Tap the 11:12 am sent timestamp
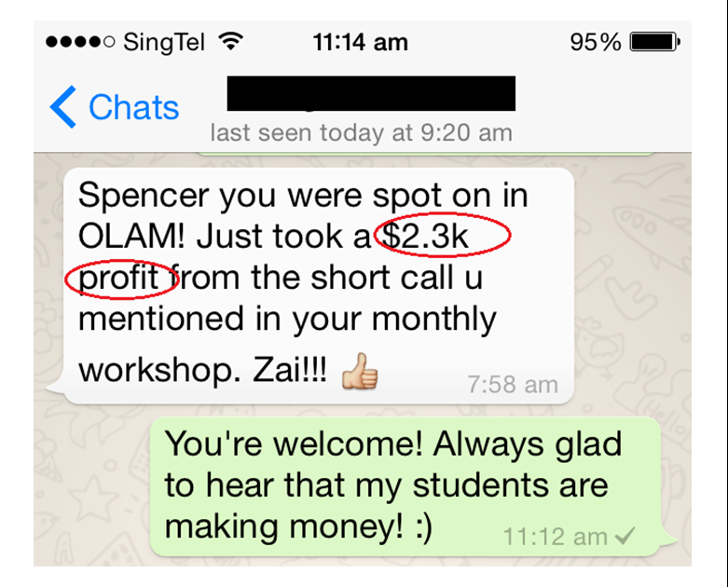 point(556,537)
